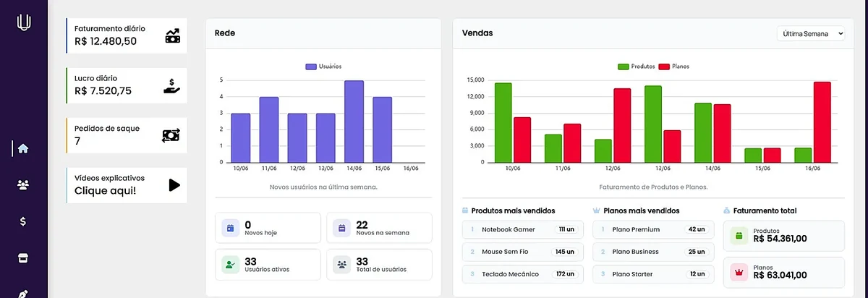Open the pen icon in the sidebar

[x=23, y=293]
